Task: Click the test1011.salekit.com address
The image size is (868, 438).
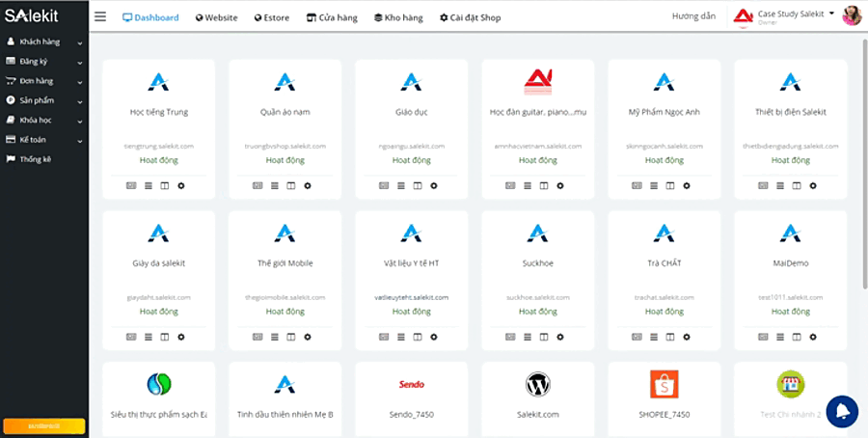Action: (x=791, y=297)
